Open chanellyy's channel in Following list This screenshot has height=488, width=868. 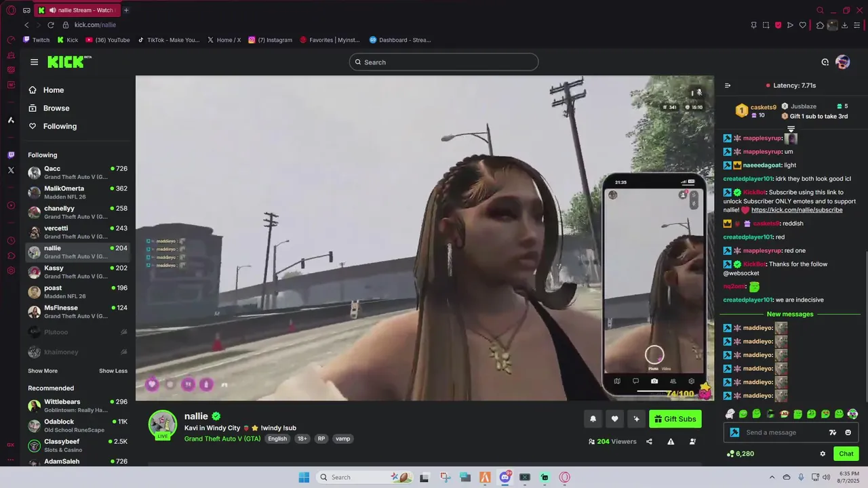coord(77,212)
